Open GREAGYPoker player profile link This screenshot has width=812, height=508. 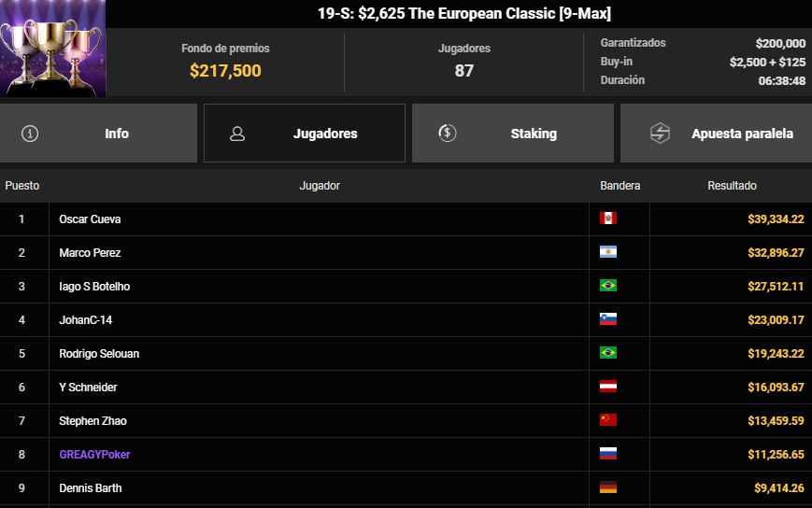94,454
